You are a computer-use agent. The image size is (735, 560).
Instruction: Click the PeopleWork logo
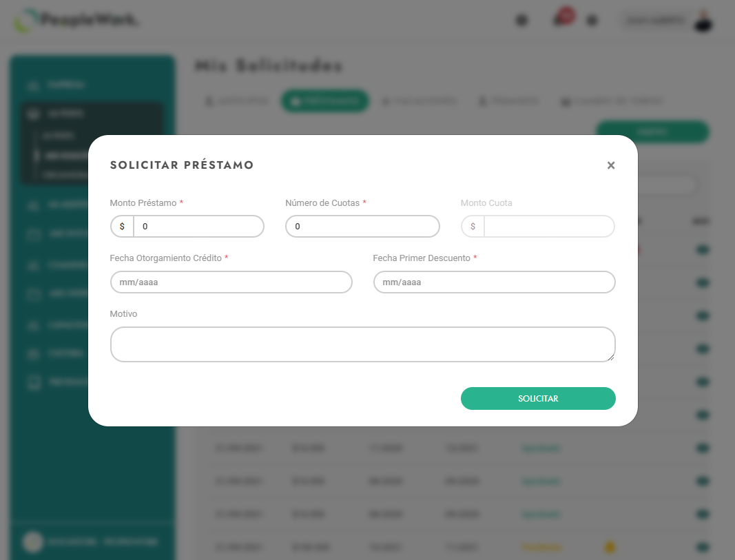click(75, 20)
